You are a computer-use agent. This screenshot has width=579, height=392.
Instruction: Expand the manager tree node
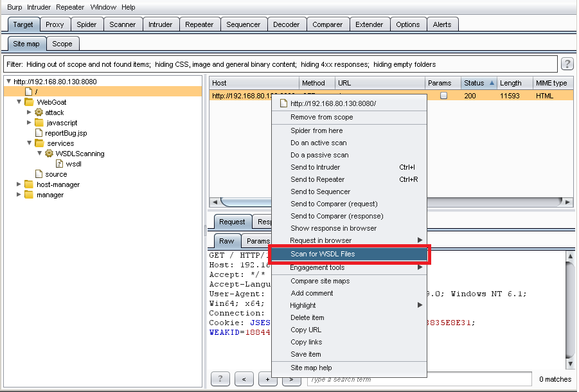[18, 195]
